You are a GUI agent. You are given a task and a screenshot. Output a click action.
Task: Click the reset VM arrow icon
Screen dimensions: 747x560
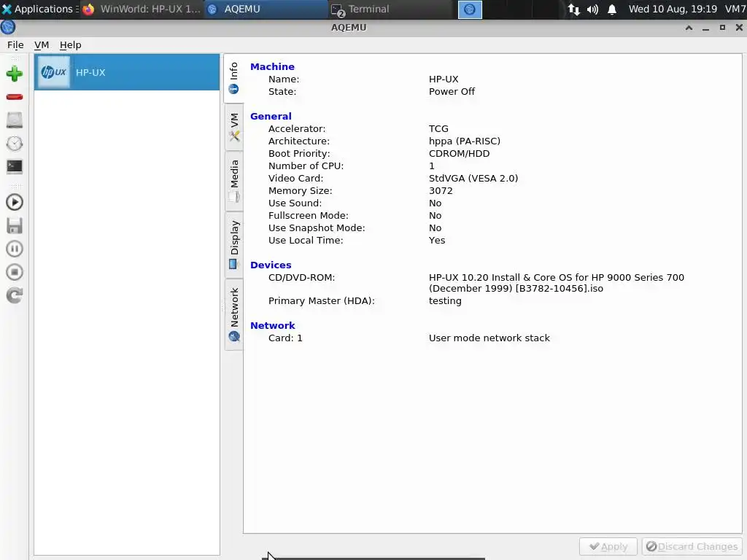[x=15, y=295]
